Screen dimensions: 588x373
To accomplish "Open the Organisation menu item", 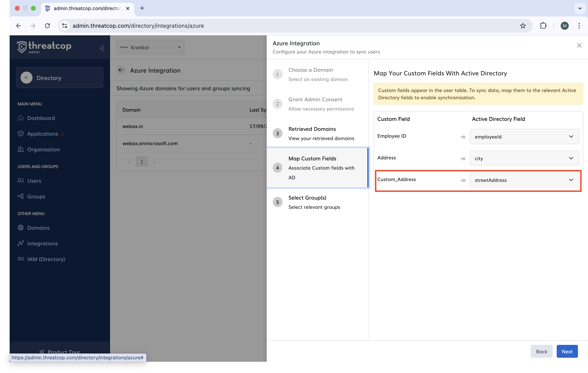I will 43,149.
